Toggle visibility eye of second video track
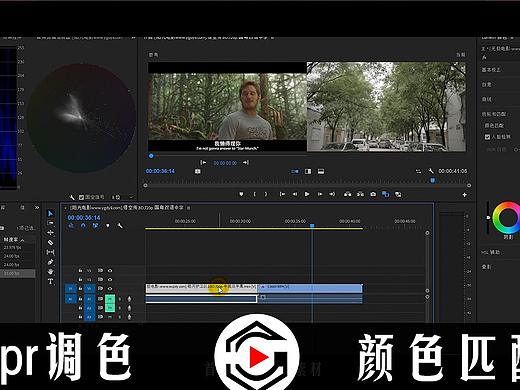Image resolution: width=520 pixels, height=390 pixels. (110, 279)
